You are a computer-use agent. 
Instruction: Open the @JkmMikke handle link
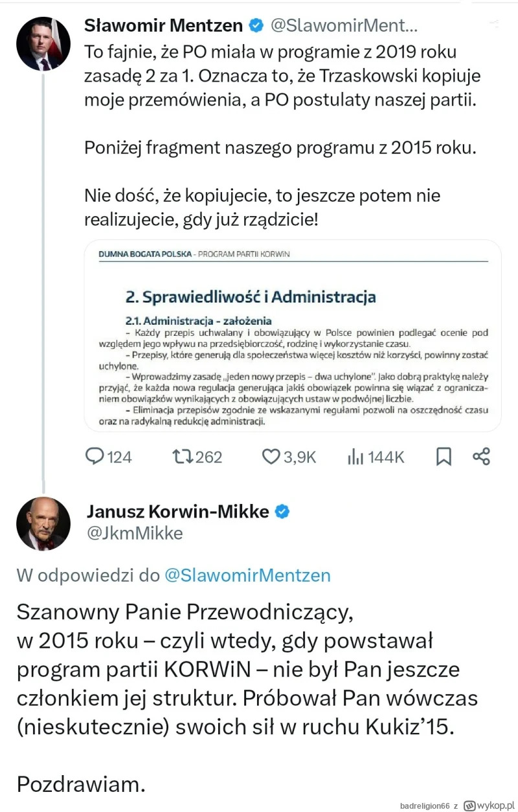pos(135,533)
